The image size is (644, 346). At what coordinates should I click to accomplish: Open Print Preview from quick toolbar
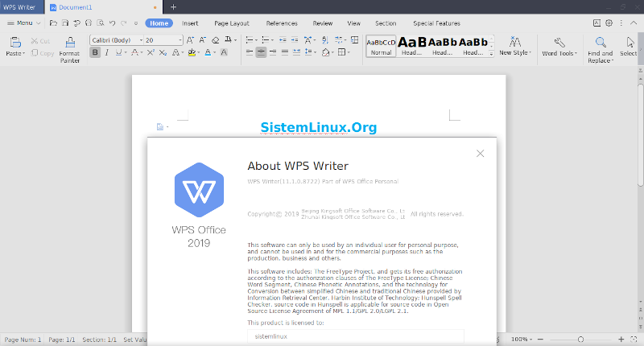pyautogui.click(x=100, y=23)
